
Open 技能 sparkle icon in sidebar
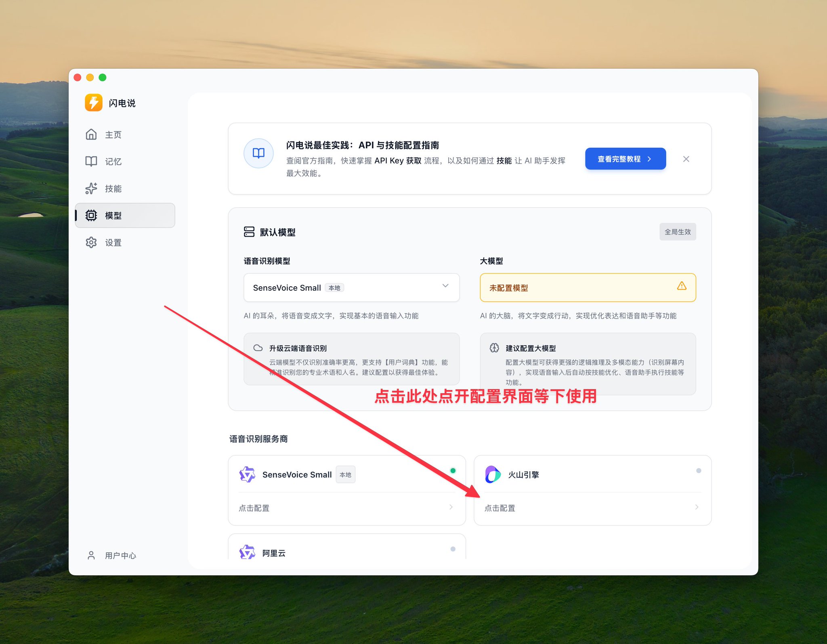(x=91, y=189)
